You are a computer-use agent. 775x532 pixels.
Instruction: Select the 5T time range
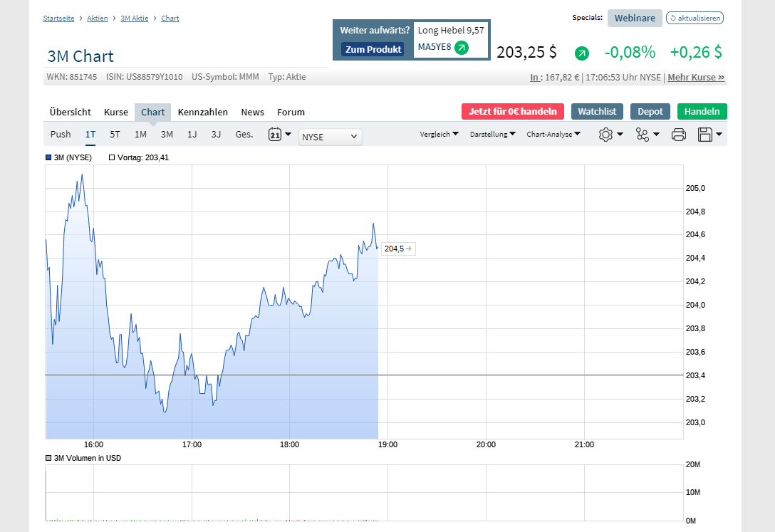coord(115,134)
